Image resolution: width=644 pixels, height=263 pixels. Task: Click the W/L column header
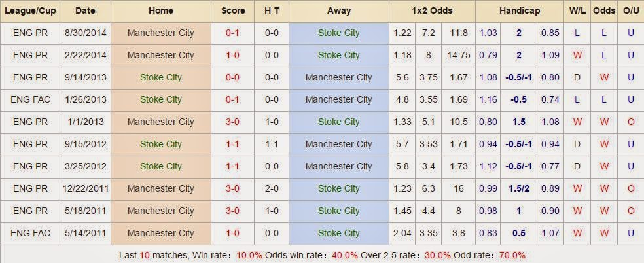click(577, 10)
